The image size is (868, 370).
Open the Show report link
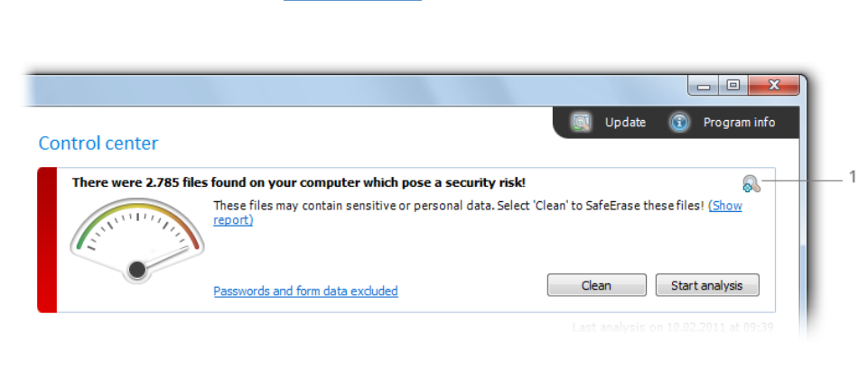pos(725,206)
